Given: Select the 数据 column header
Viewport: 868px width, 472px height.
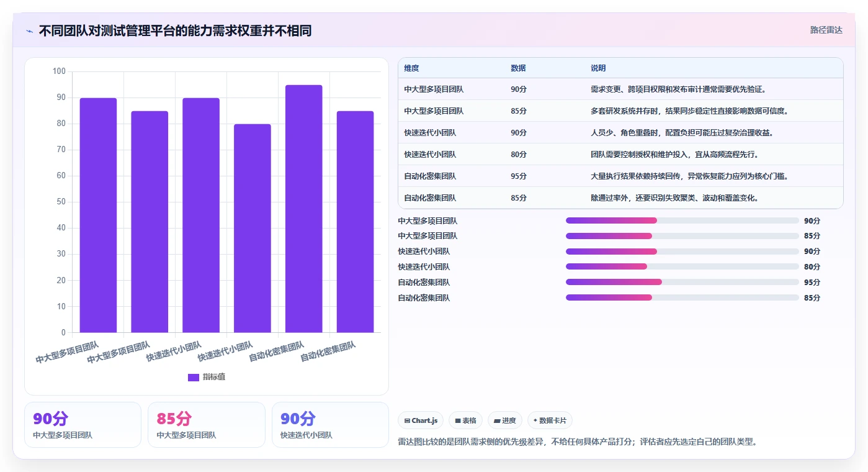Looking at the screenshot, I should (518, 68).
